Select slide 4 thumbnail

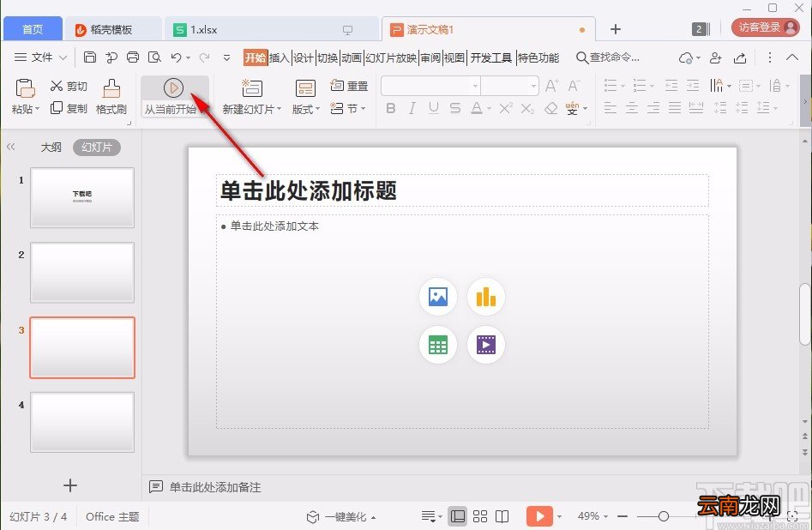pos(82,422)
